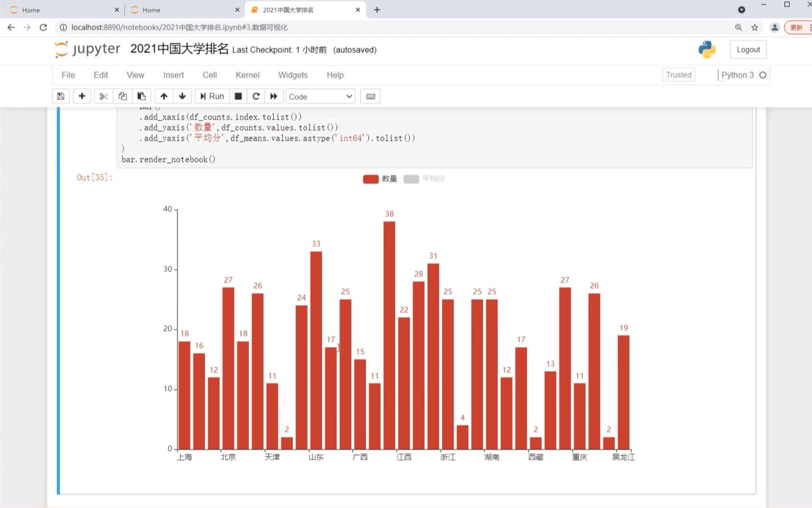Viewport: 812px width, 508px height.
Task: Click the browser address bar URL
Action: [179, 27]
